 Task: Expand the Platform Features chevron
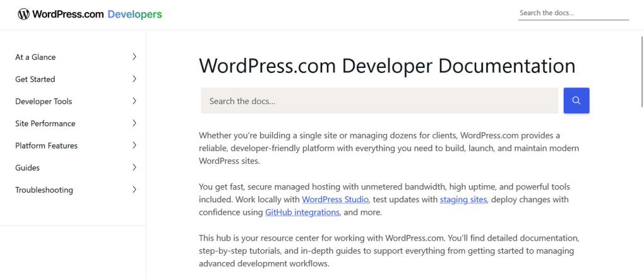pos(135,145)
